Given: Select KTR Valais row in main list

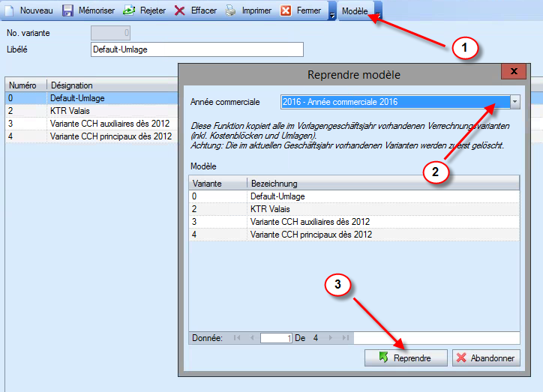Looking at the screenshot, I should 91,111.
